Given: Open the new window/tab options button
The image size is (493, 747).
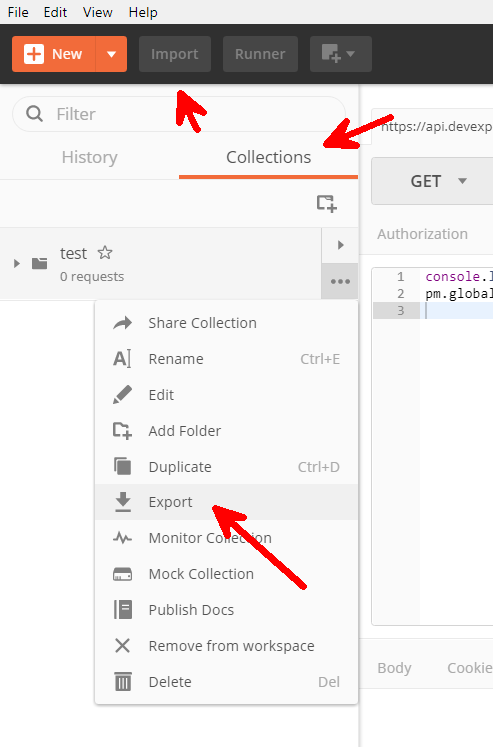Looking at the screenshot, I should pyautogui.click(x=341, y=54).
